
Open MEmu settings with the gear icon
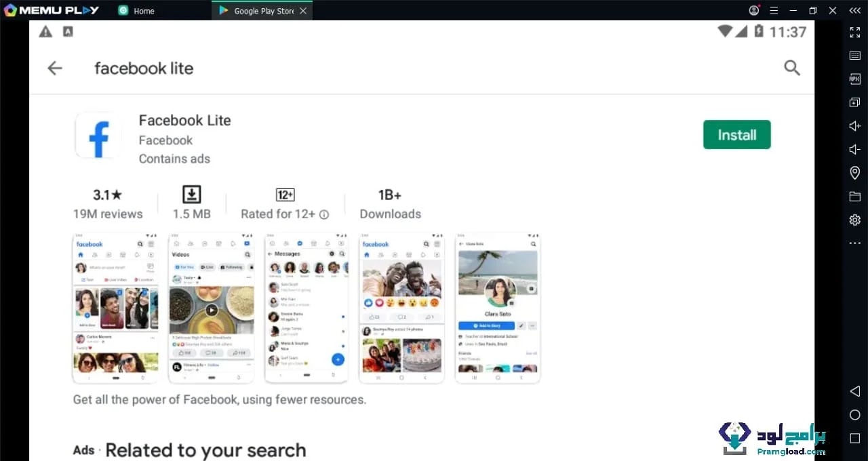855,220
